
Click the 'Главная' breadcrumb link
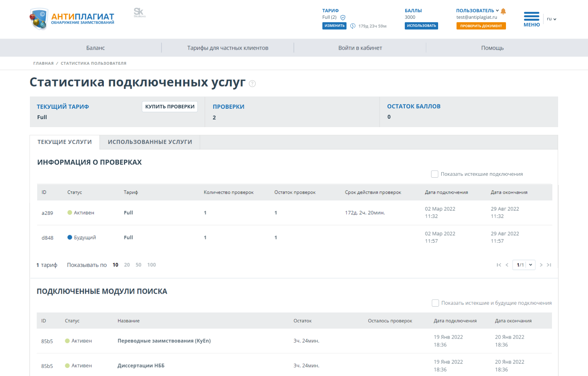coord(43,64)
